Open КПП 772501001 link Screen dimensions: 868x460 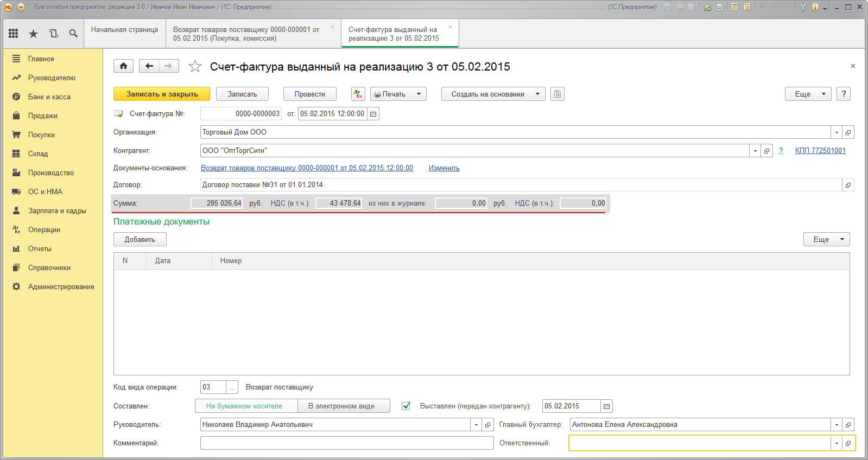(820, 151)
